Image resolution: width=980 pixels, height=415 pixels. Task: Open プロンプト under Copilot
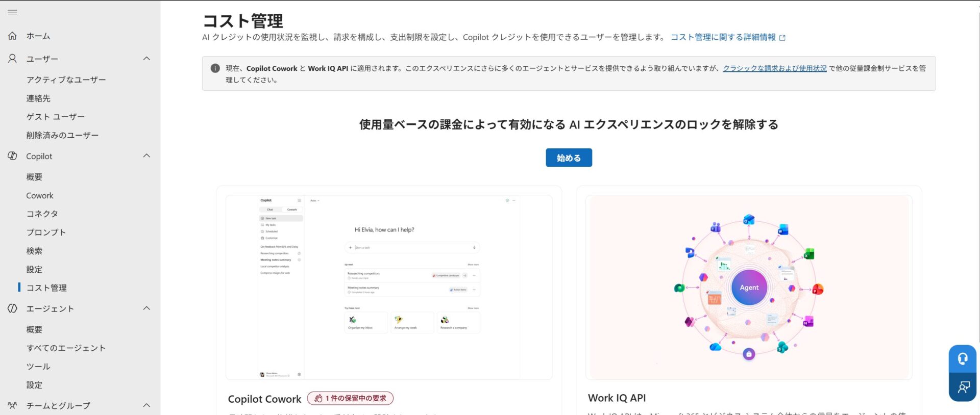click(x=46, y=232)
